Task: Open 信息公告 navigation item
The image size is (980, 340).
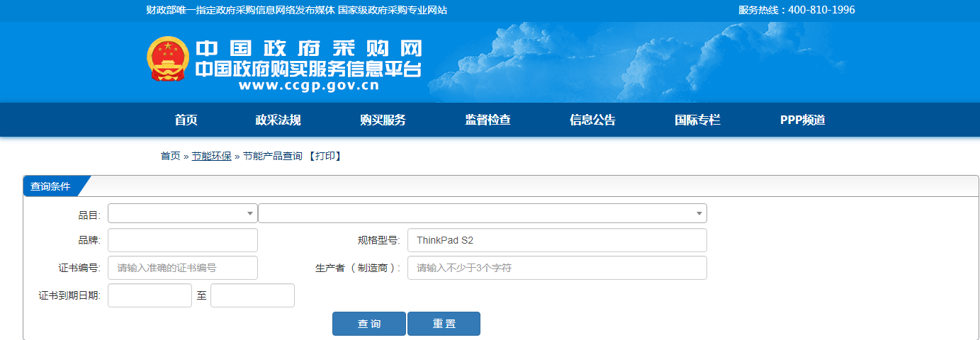Action: pyautogui.click(x=592, y=120)
